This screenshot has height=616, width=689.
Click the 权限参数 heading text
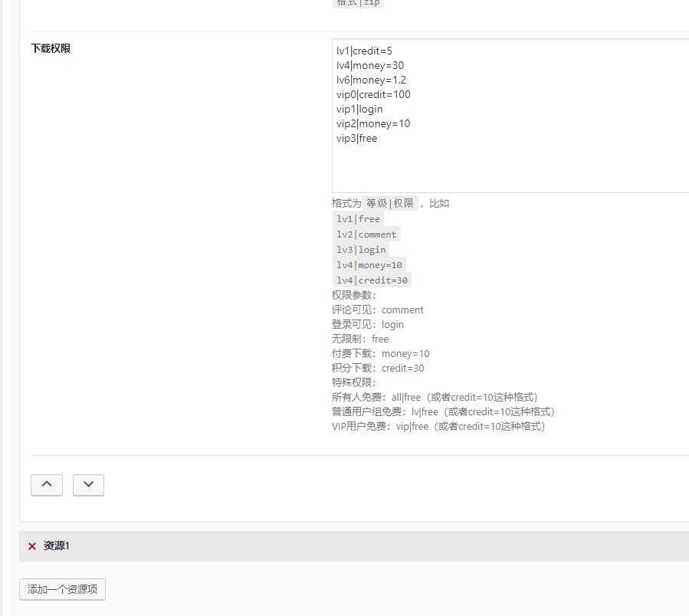click(354, 295)
